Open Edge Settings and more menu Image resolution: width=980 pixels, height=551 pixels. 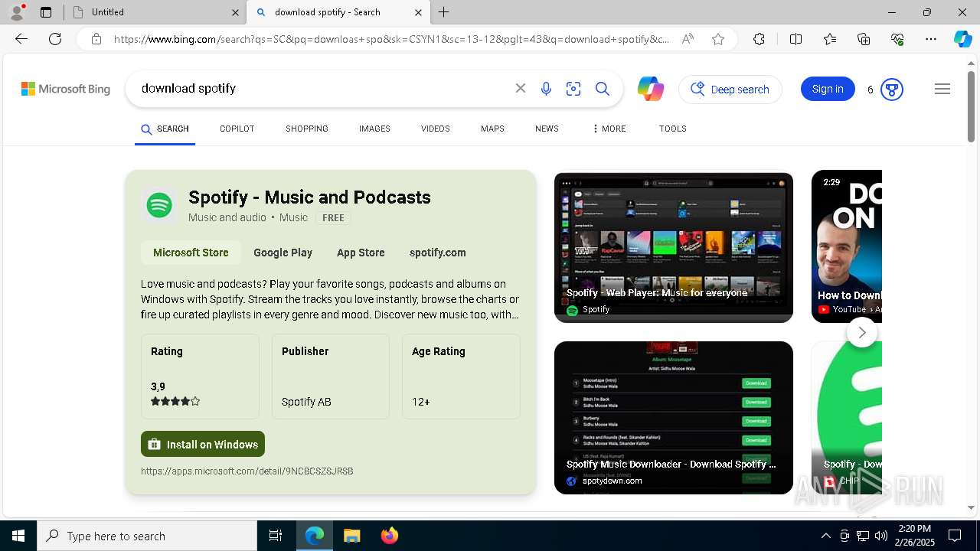pyautogui.click(x=931, y=39)
